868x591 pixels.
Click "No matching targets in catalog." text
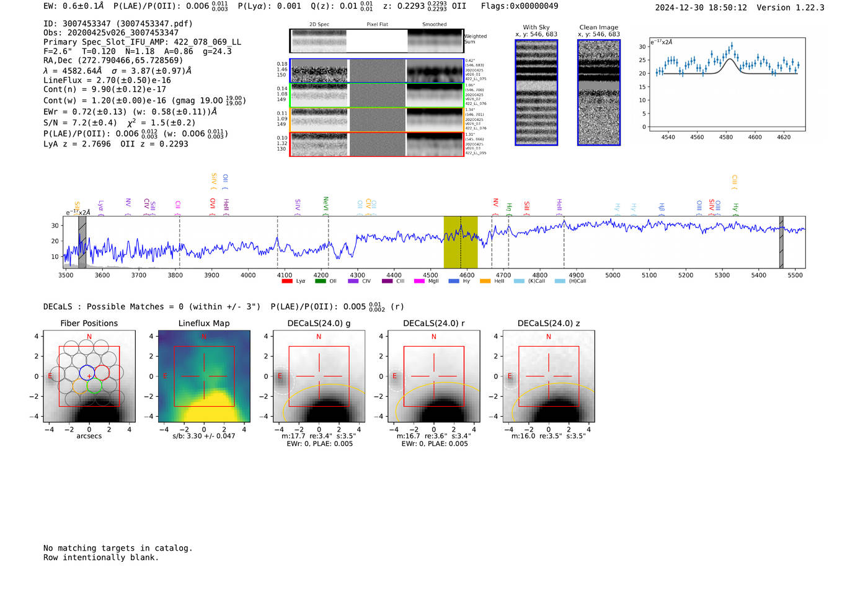(x=118, y=548)
